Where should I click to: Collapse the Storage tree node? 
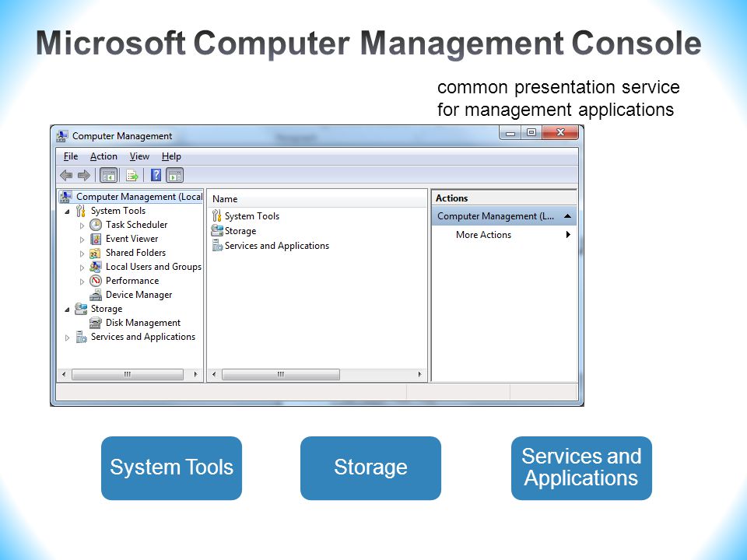coord(67,310)
